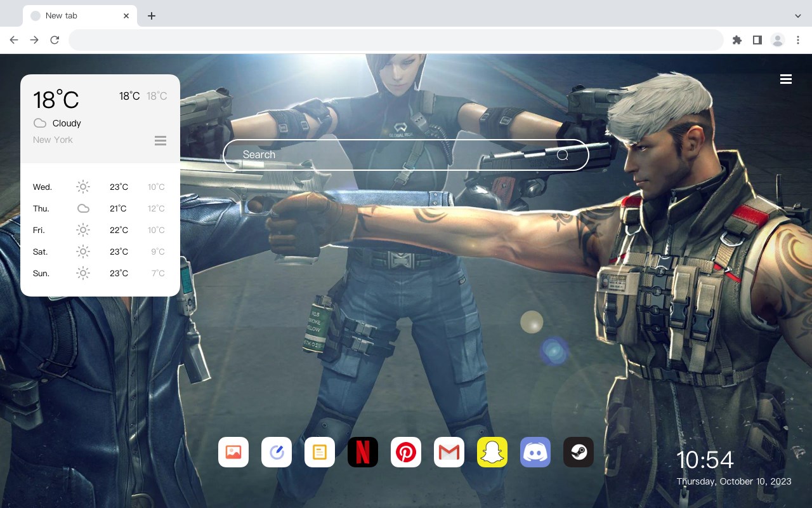Select the New tab browser tab
812x508 pixels.
(80, 16)
